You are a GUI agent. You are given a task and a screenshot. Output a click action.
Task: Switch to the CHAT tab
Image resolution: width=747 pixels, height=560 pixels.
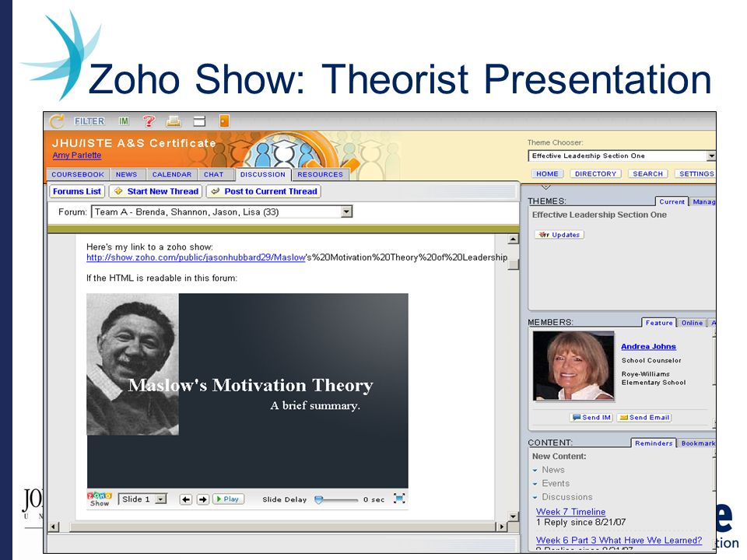pyautogui.click(x=213, y=174)
